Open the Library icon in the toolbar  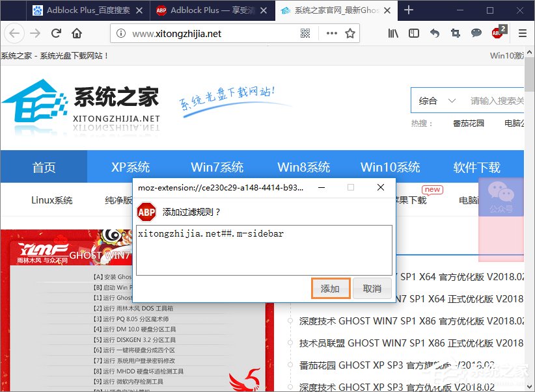[392, 33]
